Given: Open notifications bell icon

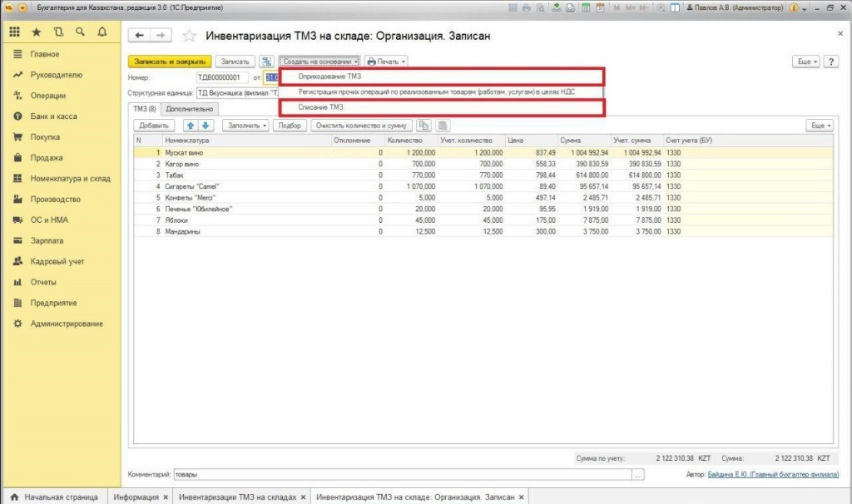Looking at the screenshot, I should (x=102, y=32).
